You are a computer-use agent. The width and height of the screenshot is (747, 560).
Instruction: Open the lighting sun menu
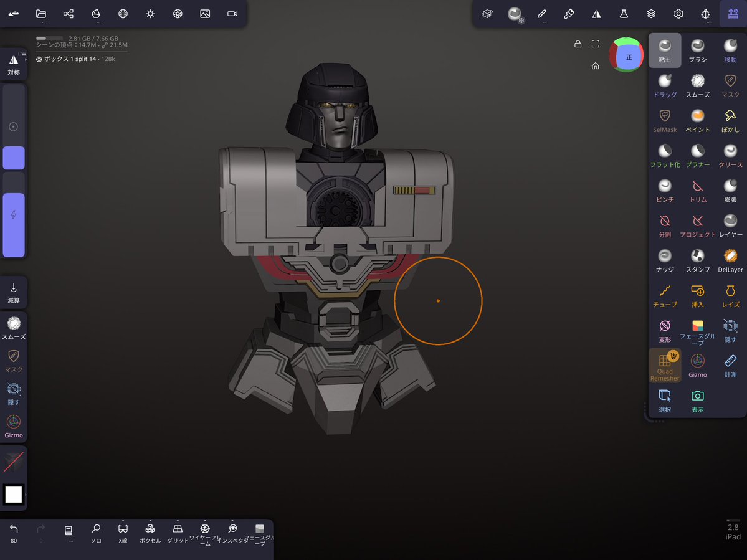pos(151,14)
